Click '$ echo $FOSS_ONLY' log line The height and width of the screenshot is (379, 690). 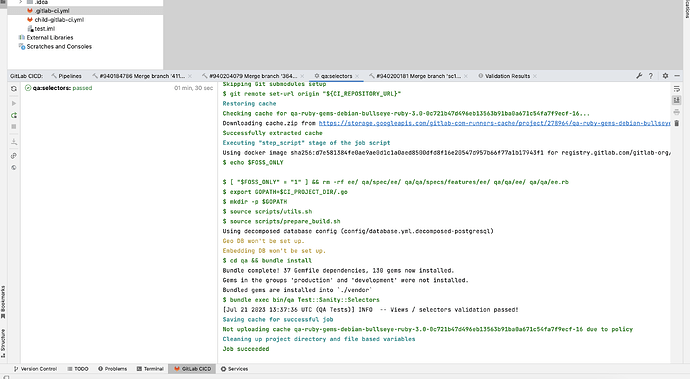pyautogui.click(x=253, y=163)
